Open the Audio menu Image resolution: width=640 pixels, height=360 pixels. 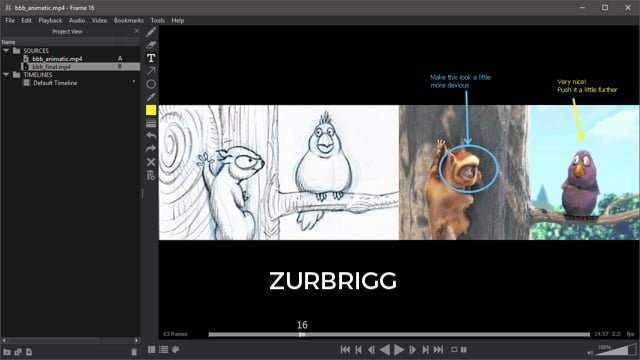(77, 20)
